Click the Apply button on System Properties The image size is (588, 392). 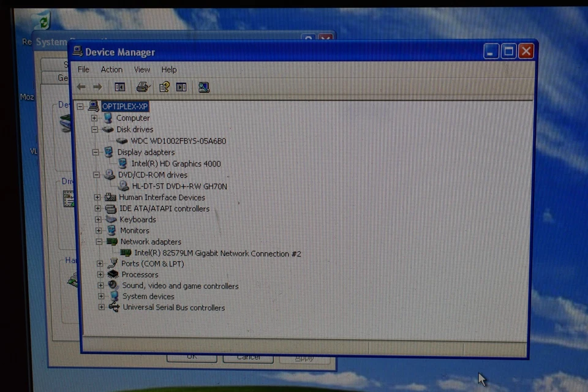tap(304, 357)
